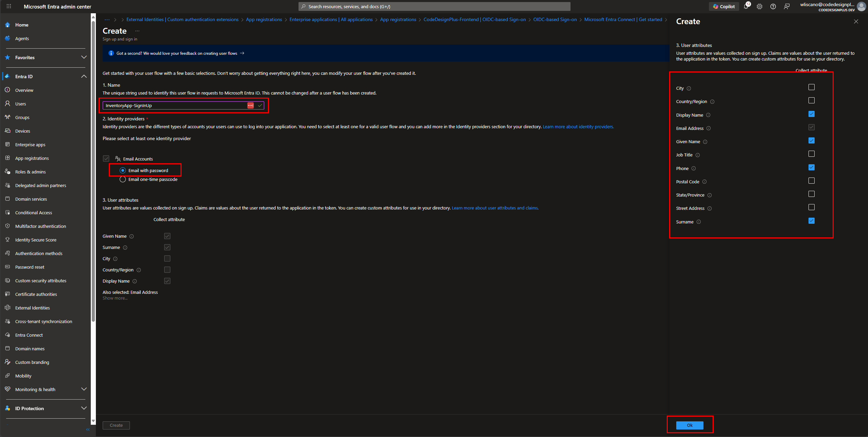Image resolution: width=868 pixels, height=437 pixels.
Task: Uncheck Surname in the side panel
Action: point(812,221)
